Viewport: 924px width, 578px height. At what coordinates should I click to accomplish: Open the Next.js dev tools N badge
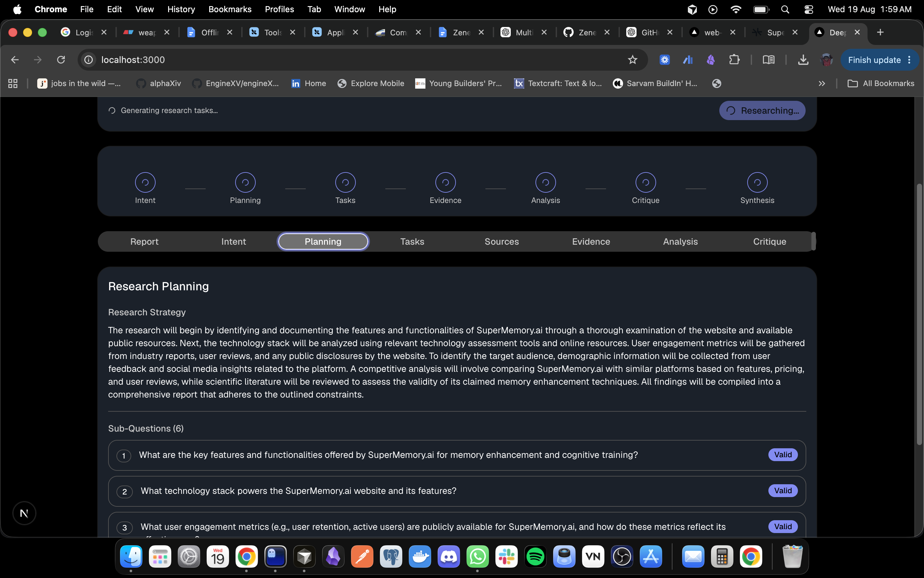(24, 513)
